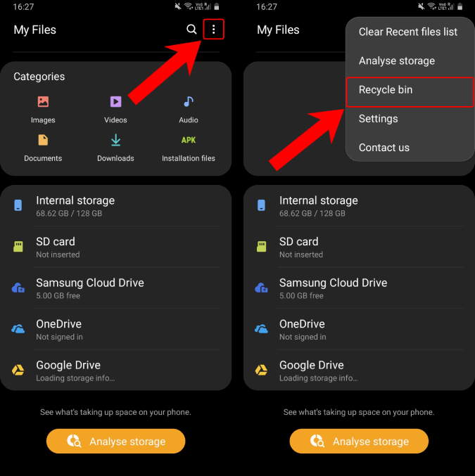
Task: Open the Audio category
Action: pos(188,109)
